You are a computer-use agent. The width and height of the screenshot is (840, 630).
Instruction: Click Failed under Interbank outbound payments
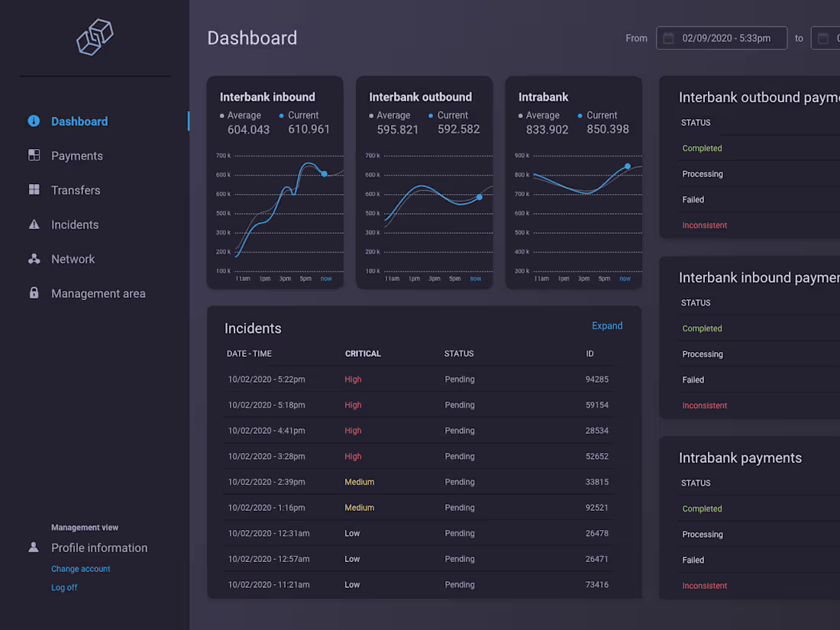coord(693,200)
